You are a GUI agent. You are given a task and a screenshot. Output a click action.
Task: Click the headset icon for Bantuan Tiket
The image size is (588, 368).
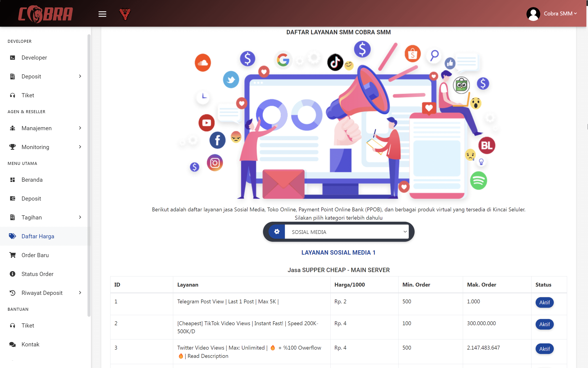pos(12,326)
